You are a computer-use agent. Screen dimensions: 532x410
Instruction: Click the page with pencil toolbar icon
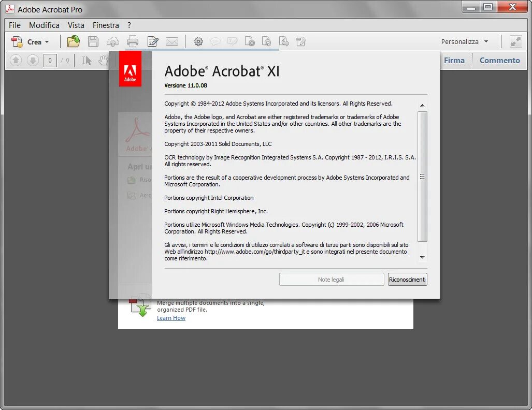pyautogui.click(x=300, y=41)
